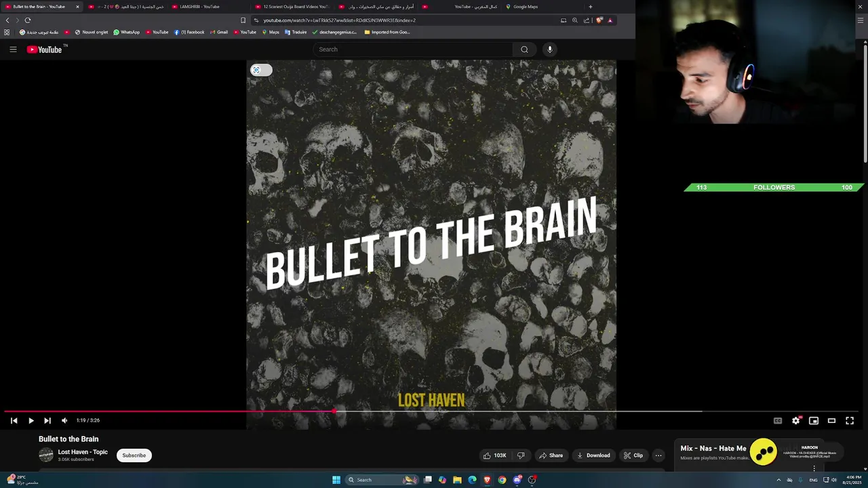The width and height of the screenshot is (868, 488).
Task: Open a new browser tab
Action: (590, 7)
